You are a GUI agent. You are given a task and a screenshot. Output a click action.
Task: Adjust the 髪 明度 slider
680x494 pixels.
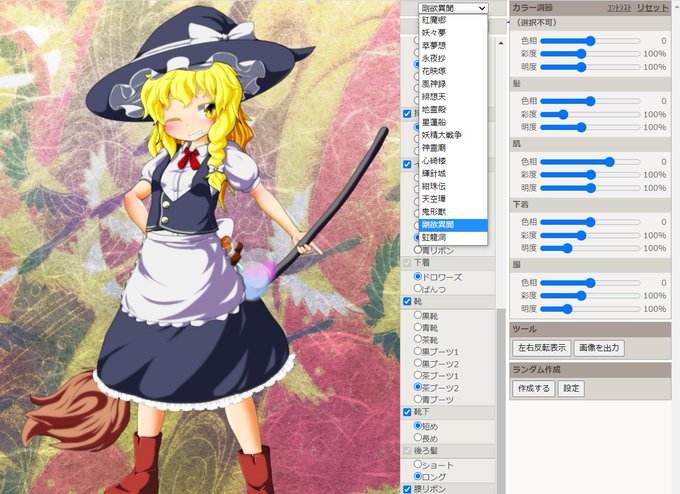point(590,128)
